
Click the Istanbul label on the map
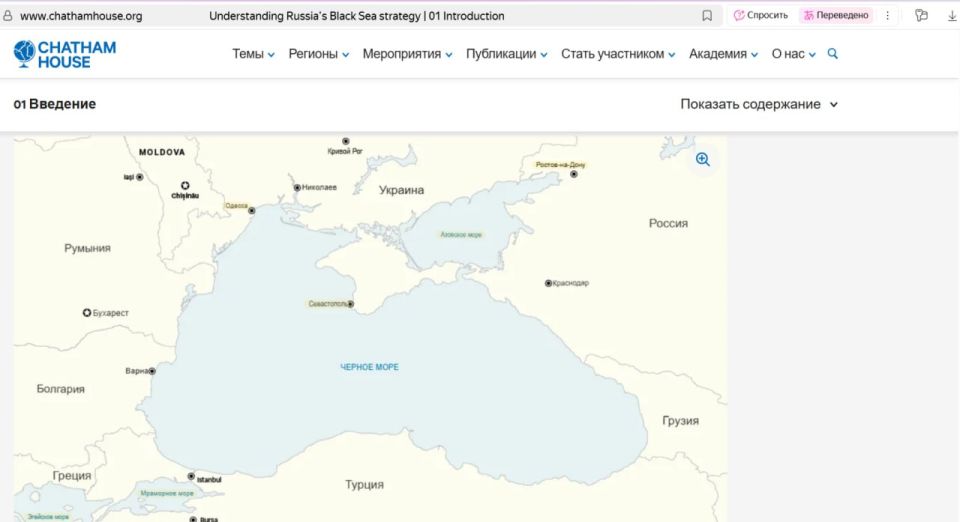[209, 480]
